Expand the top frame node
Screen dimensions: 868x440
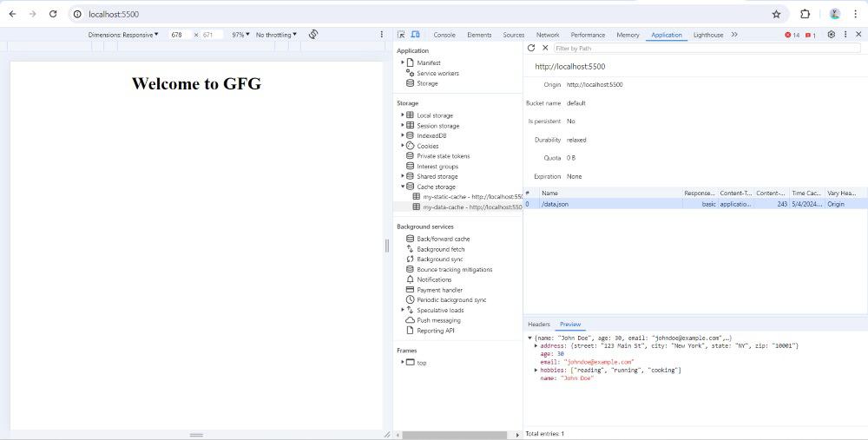(x=403, y=362)
